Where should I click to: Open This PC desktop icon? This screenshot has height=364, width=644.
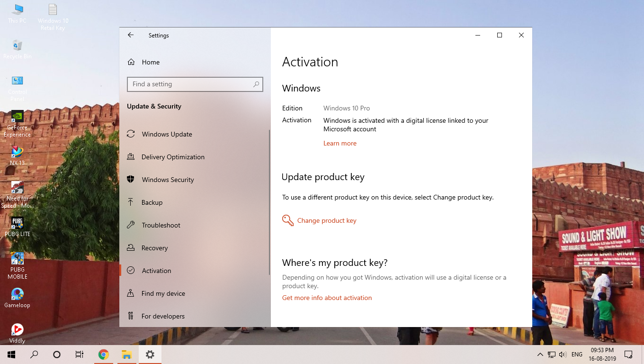click(18, 14)
